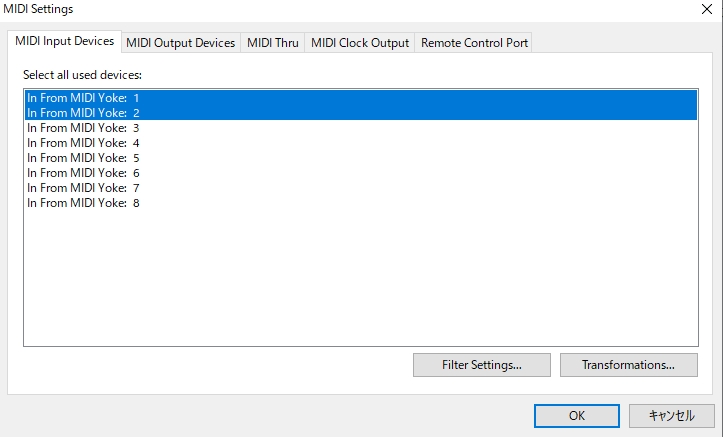723x437 pixels.
Task: Confirm settings with OK button
Action: pos(577,416)
